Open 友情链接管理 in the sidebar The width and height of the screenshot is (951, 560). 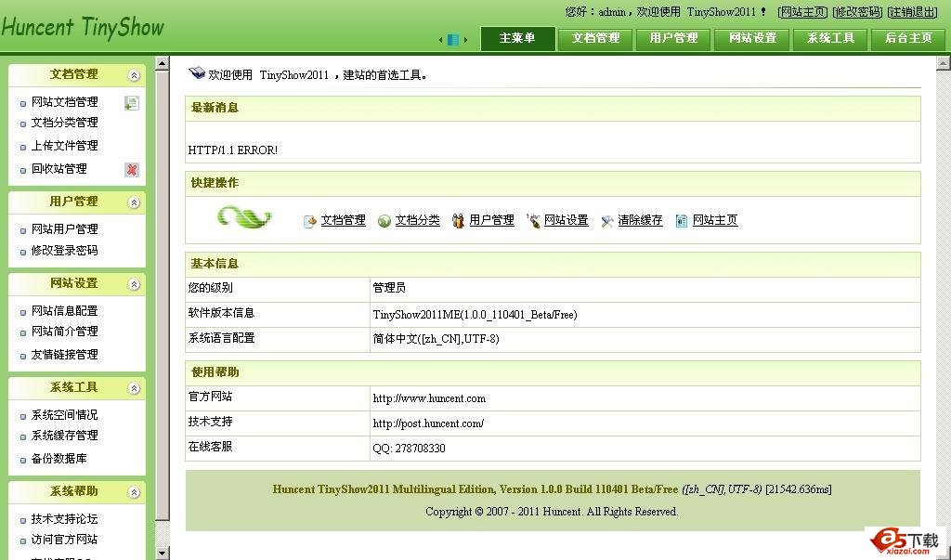(x=64, y=355)
